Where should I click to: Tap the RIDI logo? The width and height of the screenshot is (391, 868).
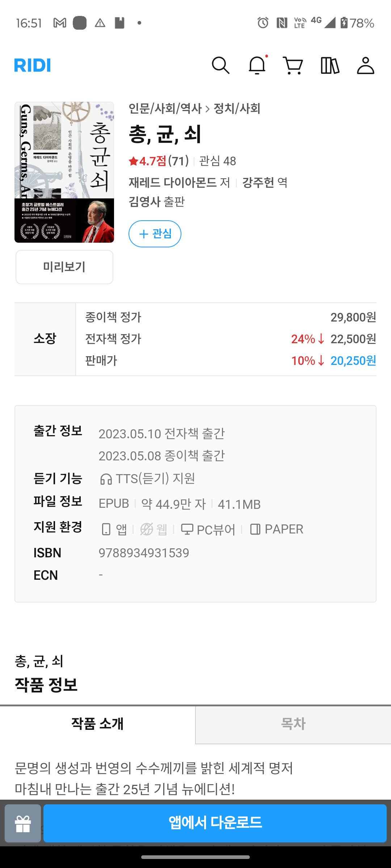tap(33, 65)
